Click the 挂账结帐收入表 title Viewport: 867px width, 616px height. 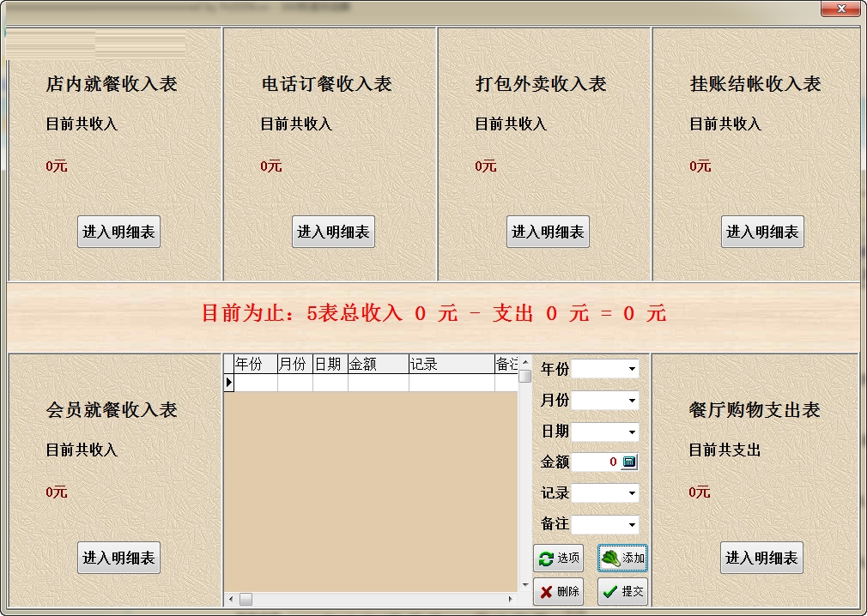755,84
